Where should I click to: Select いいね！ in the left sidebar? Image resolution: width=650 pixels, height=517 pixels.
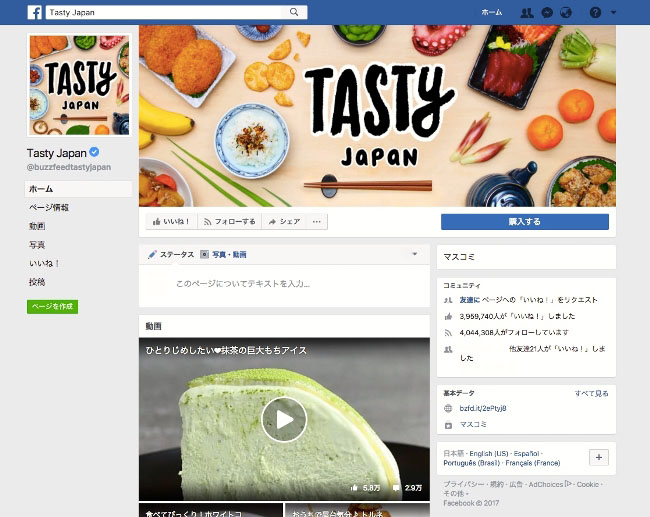pos(44,263)
